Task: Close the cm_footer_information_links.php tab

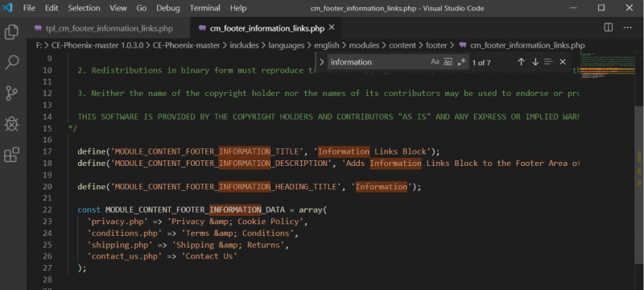Action: pos(332,27)
